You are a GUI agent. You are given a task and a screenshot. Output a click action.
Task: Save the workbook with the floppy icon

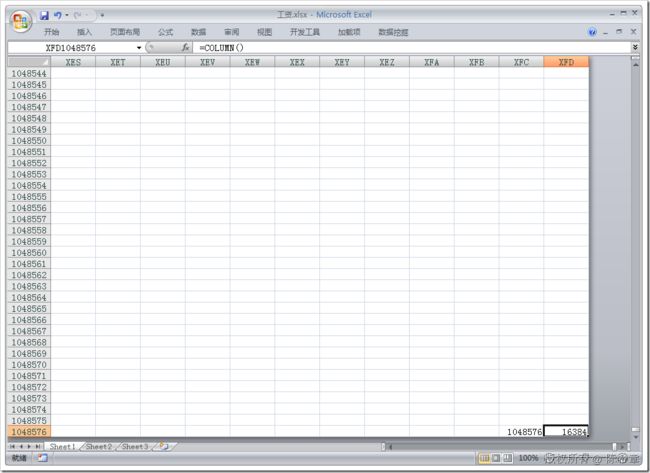point(44,16)
